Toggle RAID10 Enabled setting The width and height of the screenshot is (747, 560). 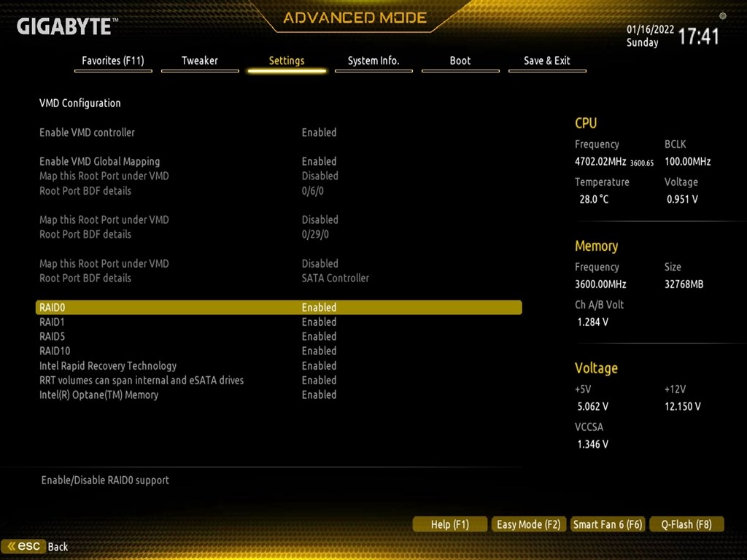319,351
